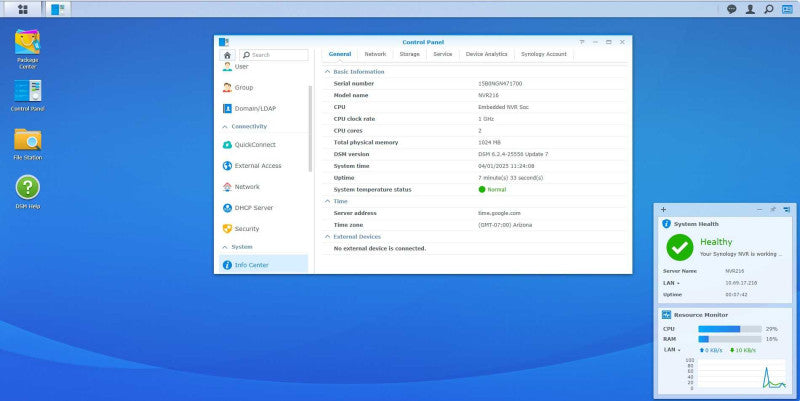Collapse the Connectivity sidebar group
This screenshot has width=800, height=401.
click(225, 127)
